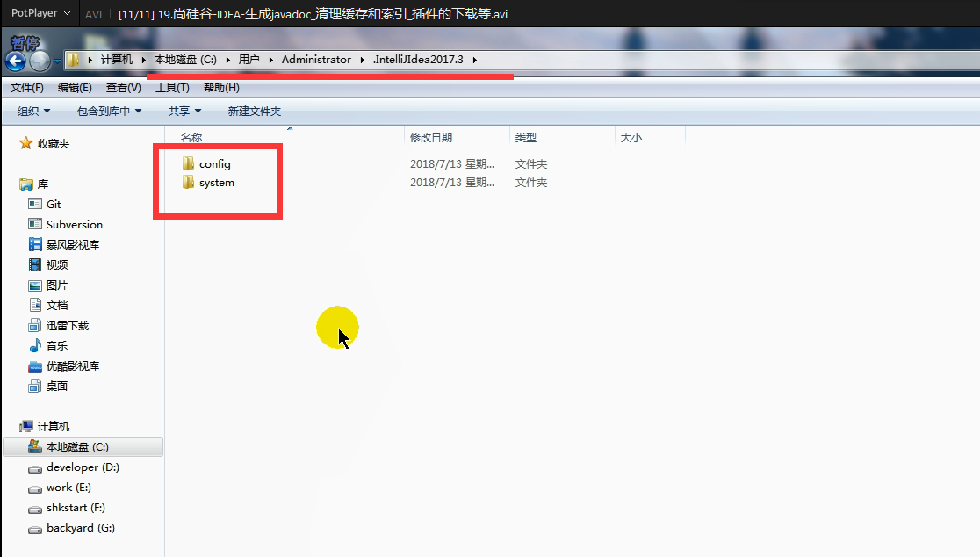
Task: Sort by the 修改日期 column header
Action: click(430, 138)
